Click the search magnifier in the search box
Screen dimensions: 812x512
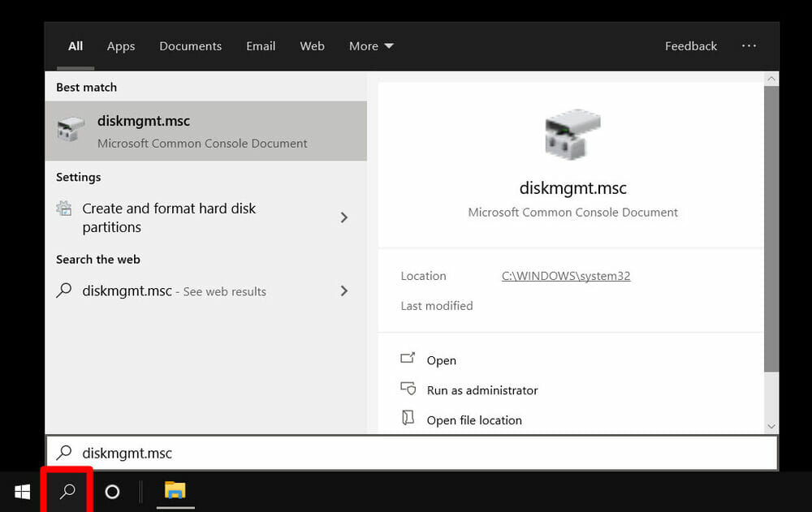pos(64,453)
